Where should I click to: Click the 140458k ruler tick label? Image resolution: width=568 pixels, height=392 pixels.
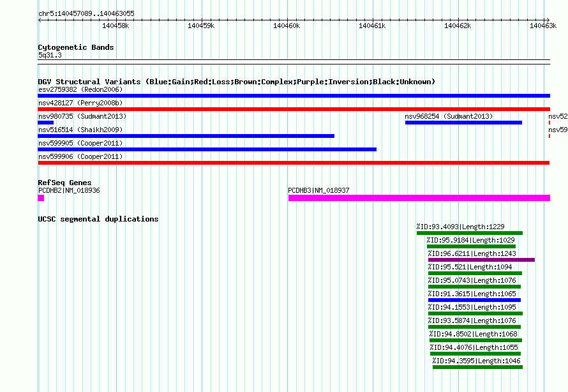click(116, 26)
